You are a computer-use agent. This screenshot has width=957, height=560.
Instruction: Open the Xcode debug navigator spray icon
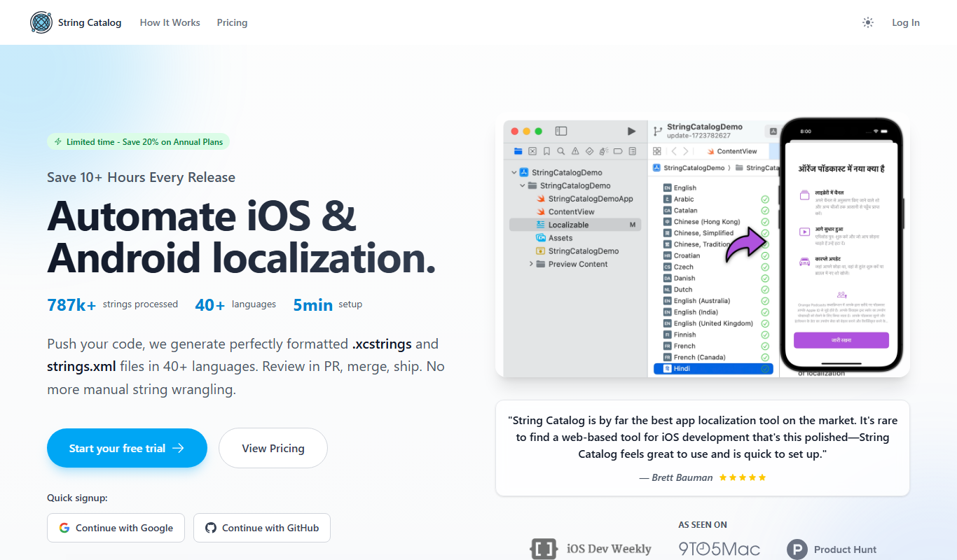pyautogui.click(x=604, y=151)
